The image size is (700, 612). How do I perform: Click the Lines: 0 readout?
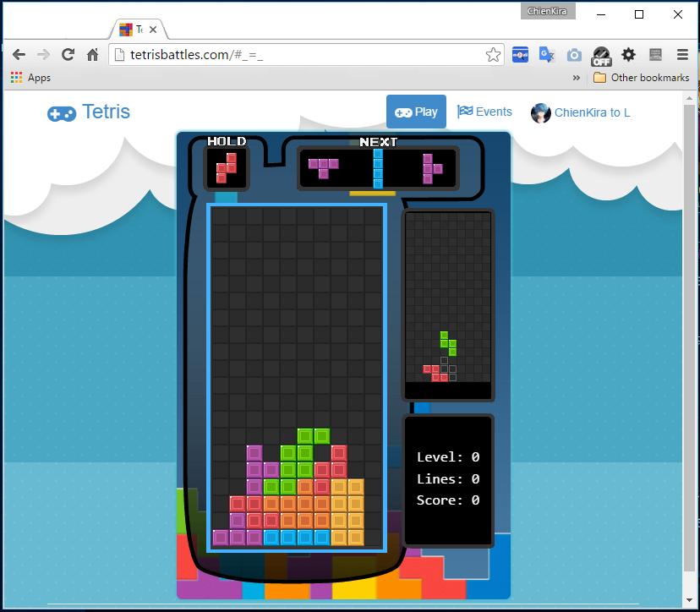pyautogui.click(x=448, y=479)
